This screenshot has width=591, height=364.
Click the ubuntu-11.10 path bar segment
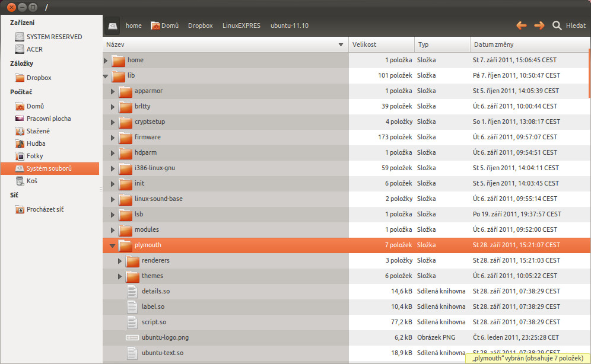coord(289,25)
